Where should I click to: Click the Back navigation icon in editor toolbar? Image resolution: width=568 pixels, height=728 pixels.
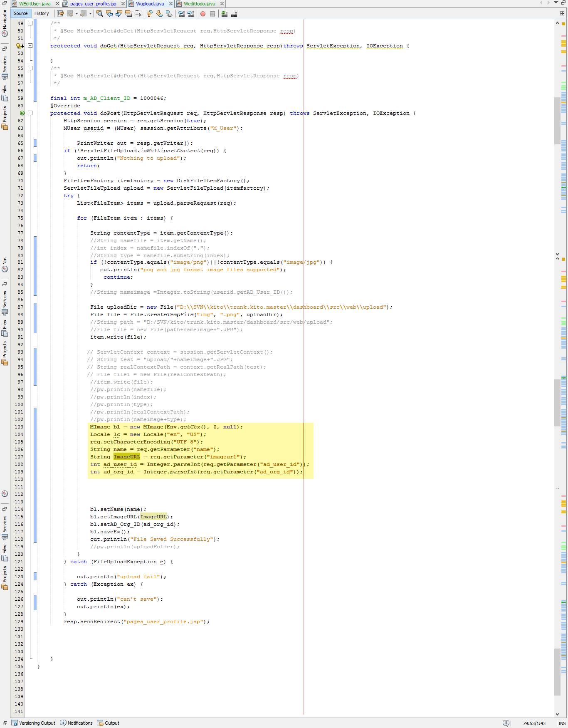click(x=70, y=13)
